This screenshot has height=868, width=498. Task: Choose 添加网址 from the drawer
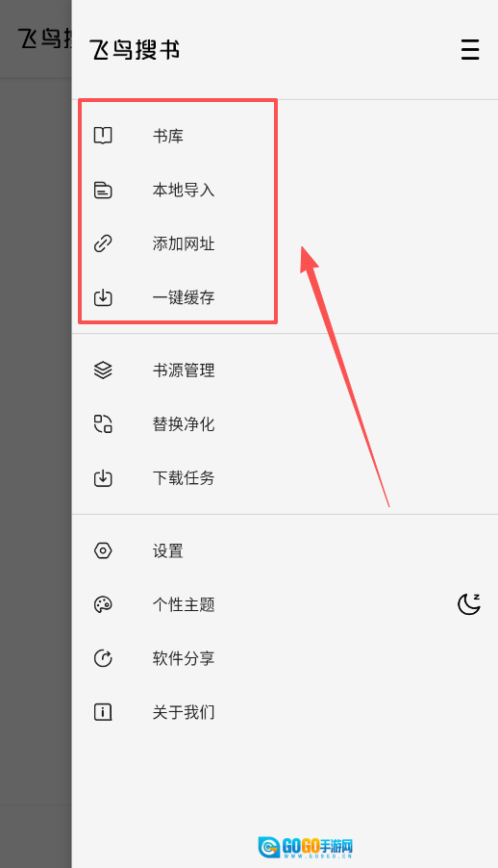(285, 243)
